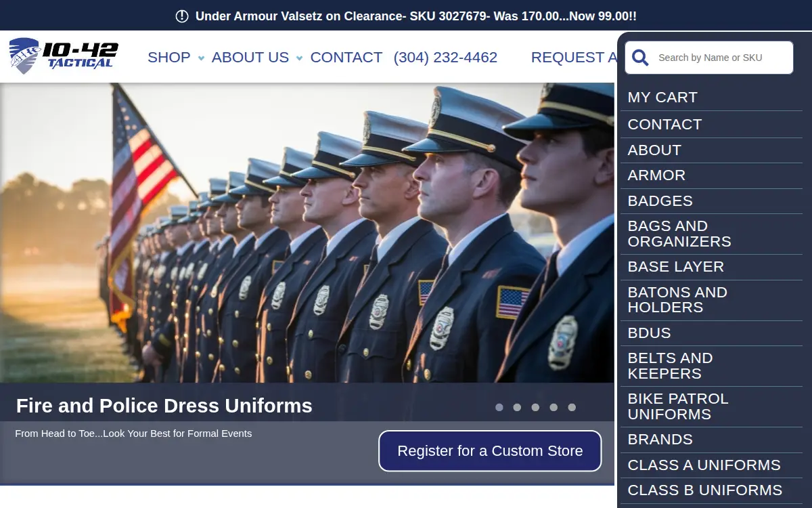Click the uniformed officers hero image
This screenshot has width=812, height=508.
tap(307, 233)
